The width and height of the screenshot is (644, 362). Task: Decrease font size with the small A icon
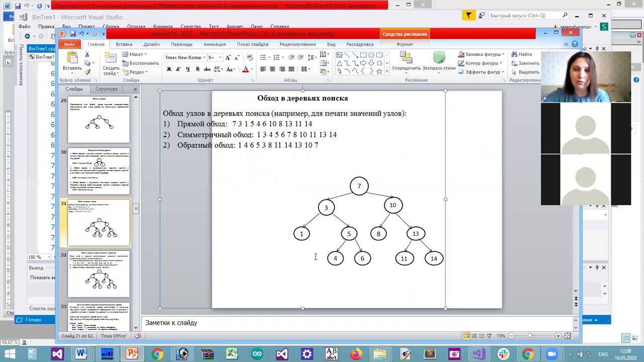[x=236, y=57]
